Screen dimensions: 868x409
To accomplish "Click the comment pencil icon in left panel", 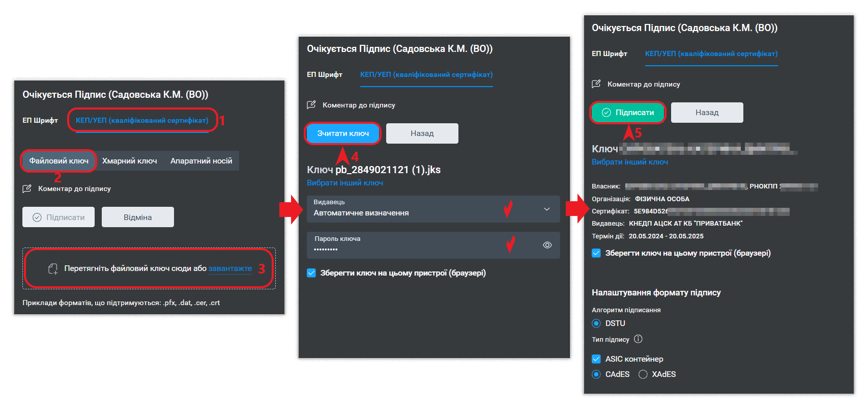I will coord(27,188).
